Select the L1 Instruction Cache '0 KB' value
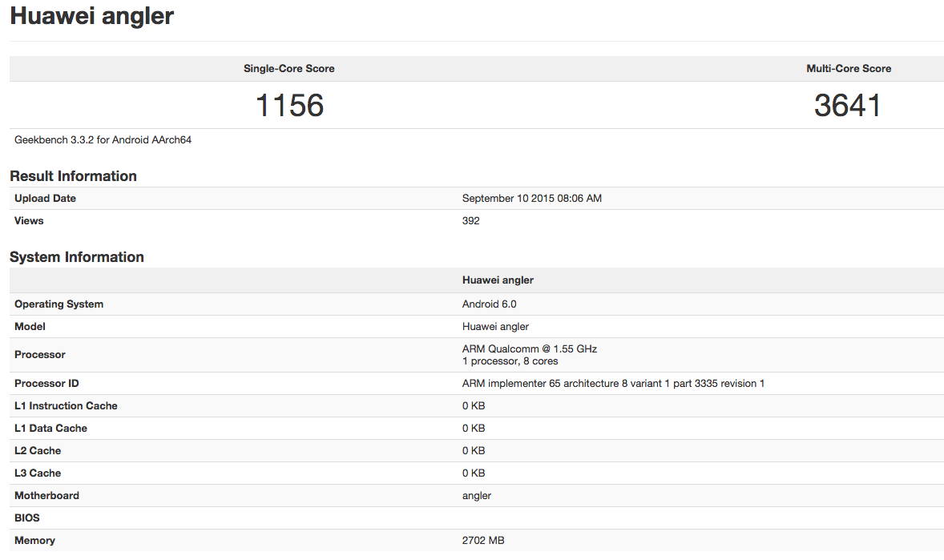 (x=474, y=406)
